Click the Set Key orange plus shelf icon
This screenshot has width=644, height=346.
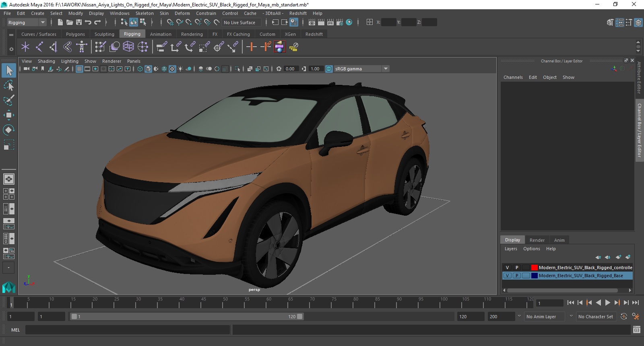point(252,47)
